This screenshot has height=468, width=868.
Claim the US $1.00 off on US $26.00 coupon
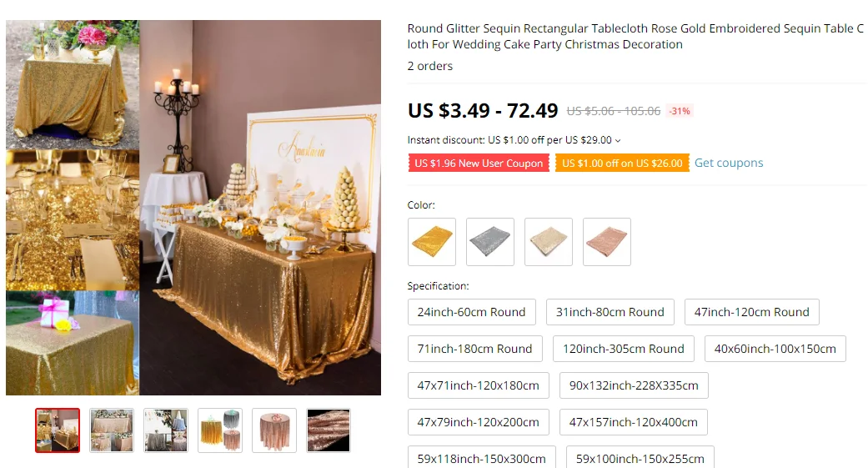[622, 163]
